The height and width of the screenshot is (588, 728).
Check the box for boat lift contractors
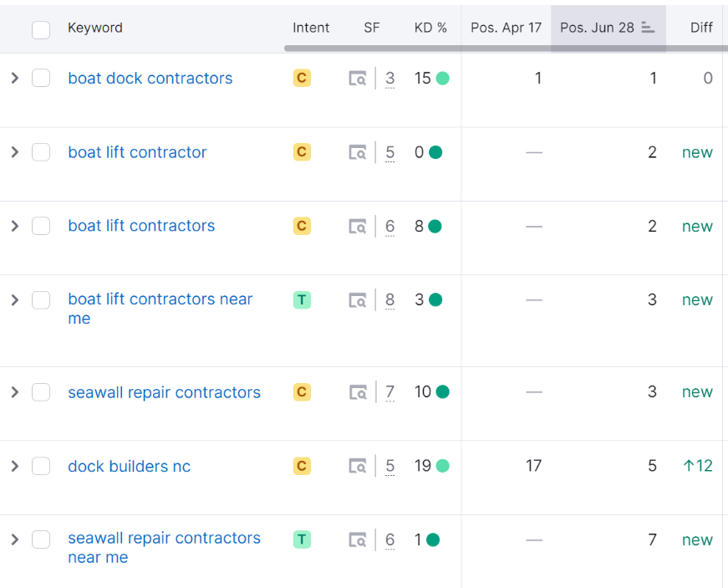pyautogui.click(x=41, y=226)
